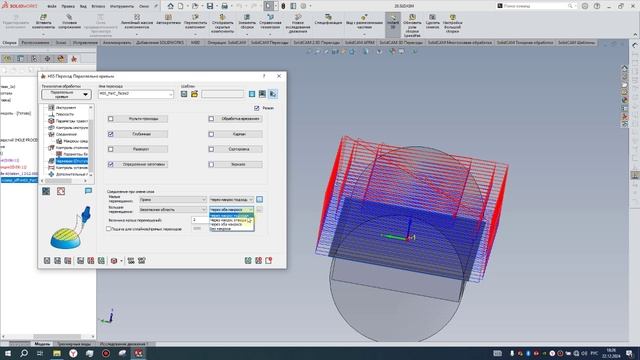Viewport: 640px width, 360px height.
Task: Open File Explorer from the taskbar
Action: point(57,353)
